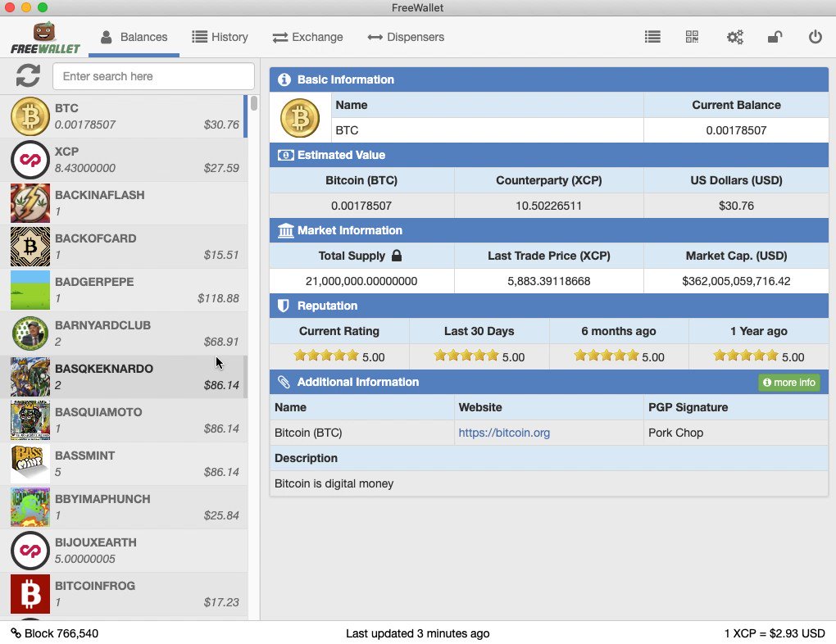Click the BASSMINT logo thumbnail

(30, 464)
